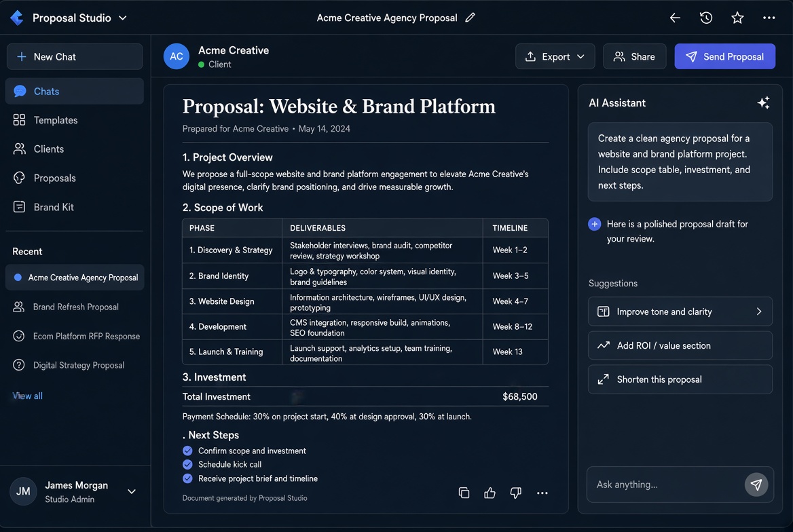Click the 'Week 1–2' timeline cell
Screen dimensions: 793x532
[x=515, y=250]
